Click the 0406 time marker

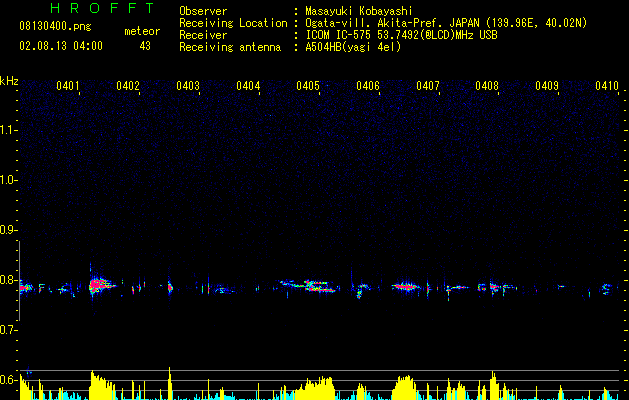pos(368,86)
